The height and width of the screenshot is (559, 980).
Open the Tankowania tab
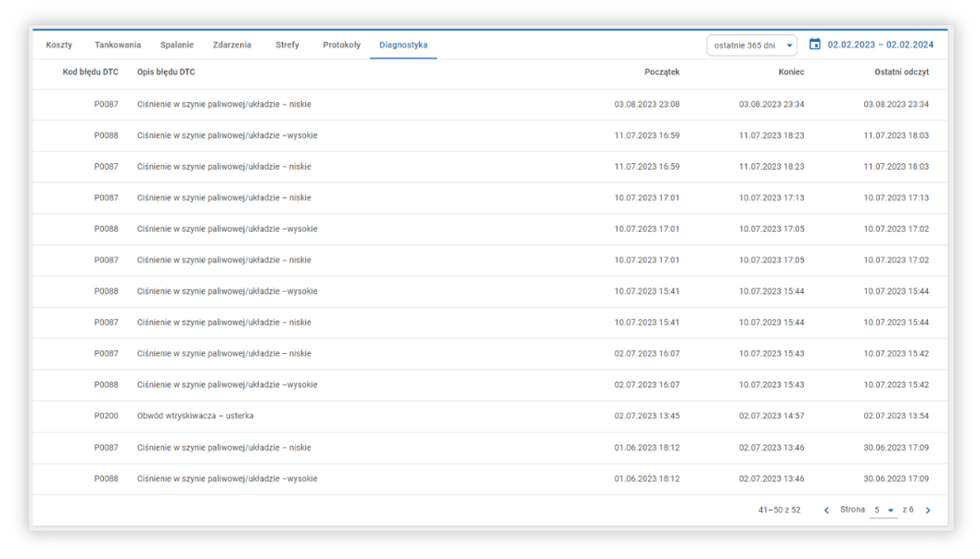pyautogui.click(x=118, y=45)
